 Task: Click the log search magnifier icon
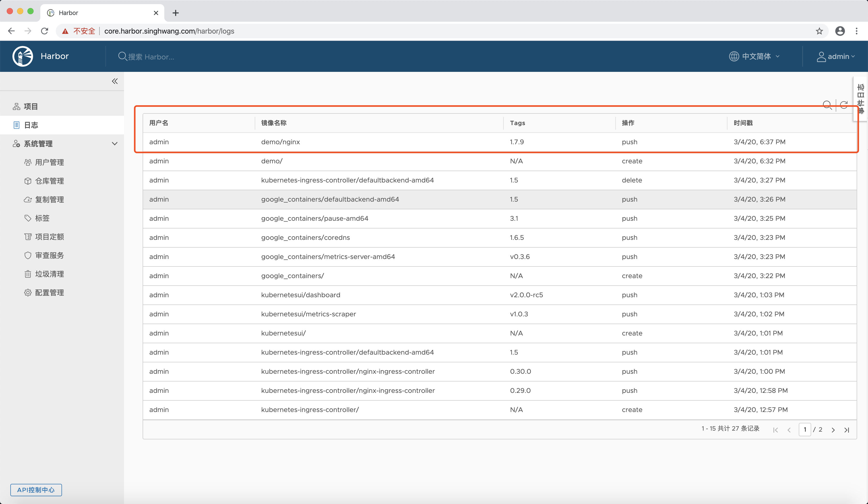tap(827, 105)
